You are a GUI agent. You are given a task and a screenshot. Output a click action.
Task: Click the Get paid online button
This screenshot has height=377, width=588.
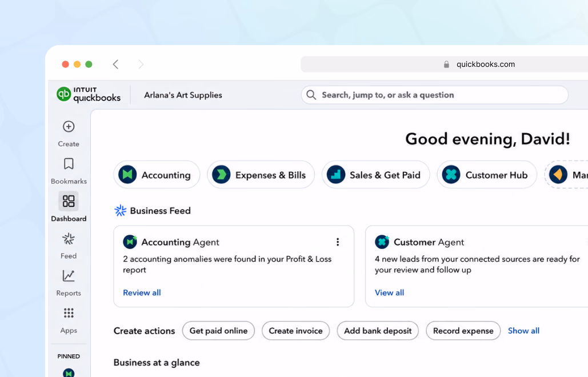[x=218, y=331]
